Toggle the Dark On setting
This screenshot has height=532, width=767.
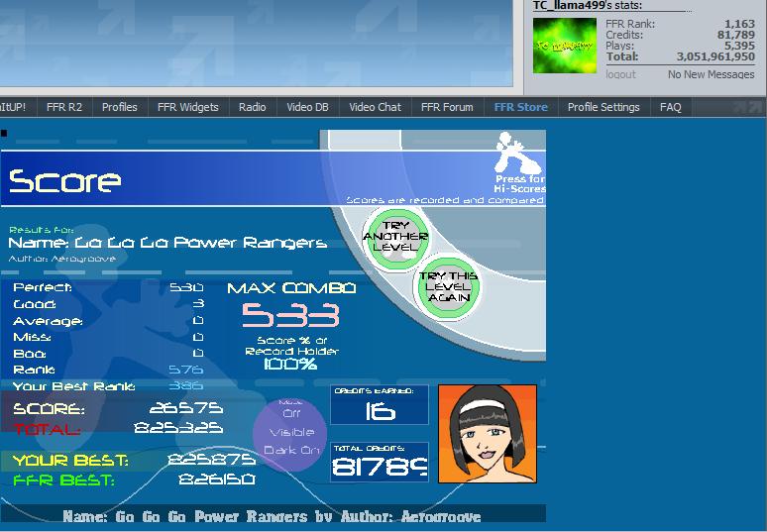tap(291, 450)
